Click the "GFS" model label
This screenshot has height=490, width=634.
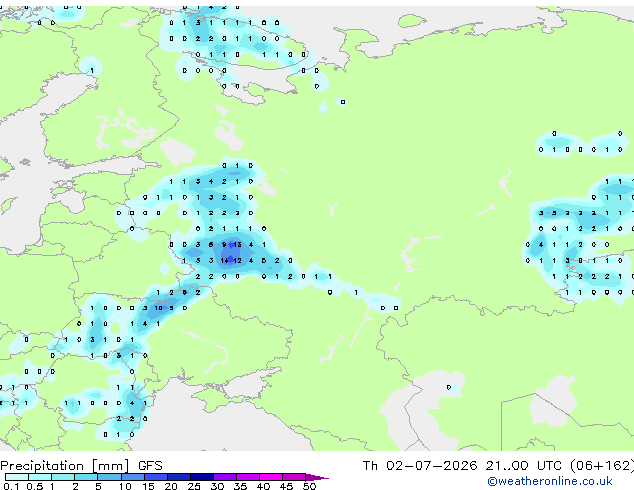coord(150,466)
